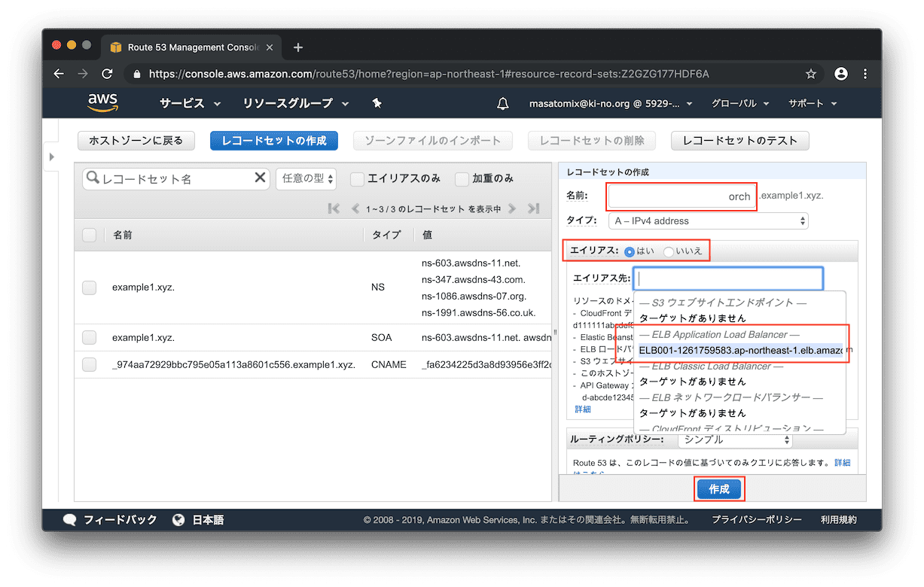Reload the page with the refresh icon
924x587 pixels.
107,74
